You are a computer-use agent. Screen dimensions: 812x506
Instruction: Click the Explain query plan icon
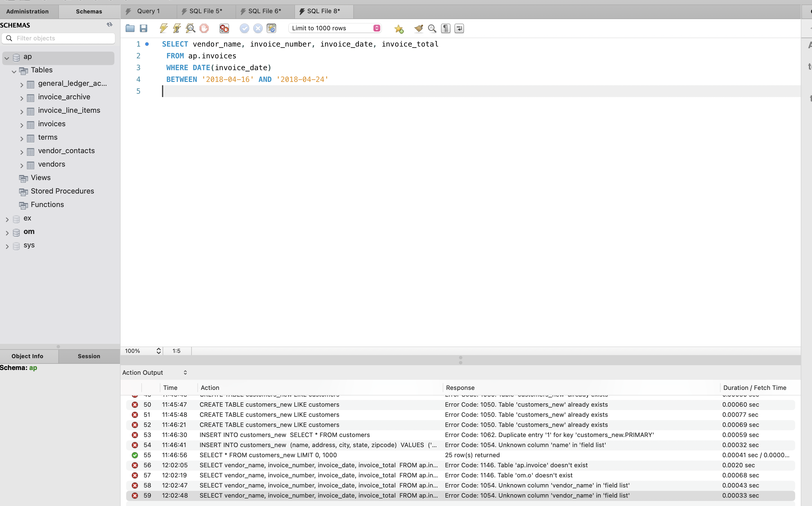point(190,28)
